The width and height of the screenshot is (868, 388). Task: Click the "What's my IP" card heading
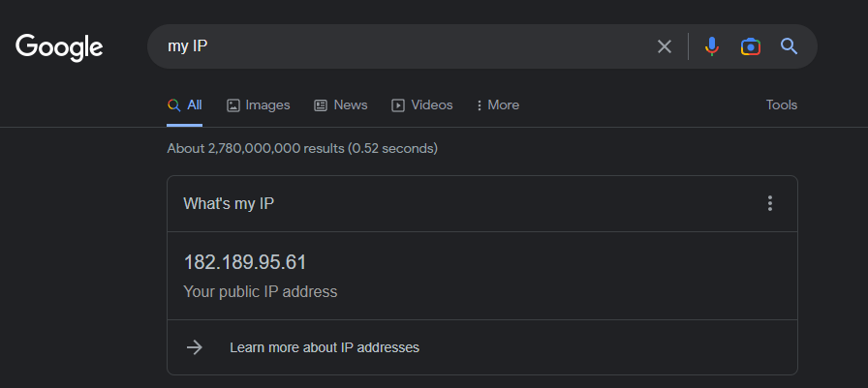point(229,204)
